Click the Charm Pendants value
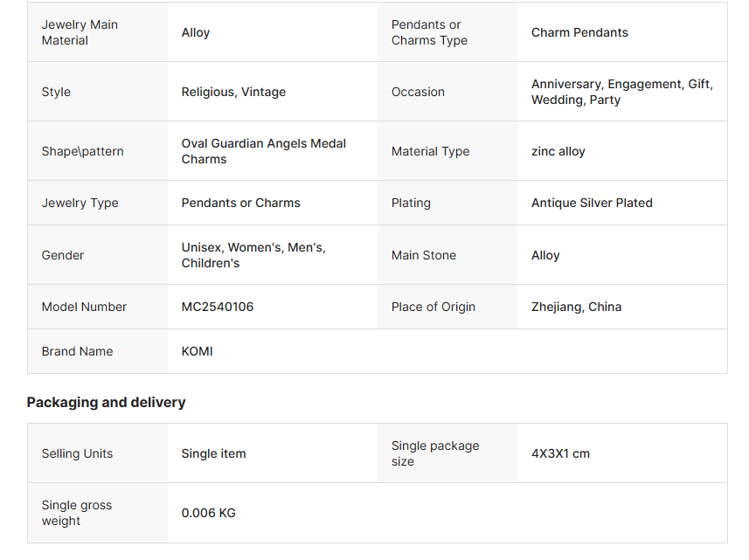The image size is (749, 560). click(x=579, y=32)
